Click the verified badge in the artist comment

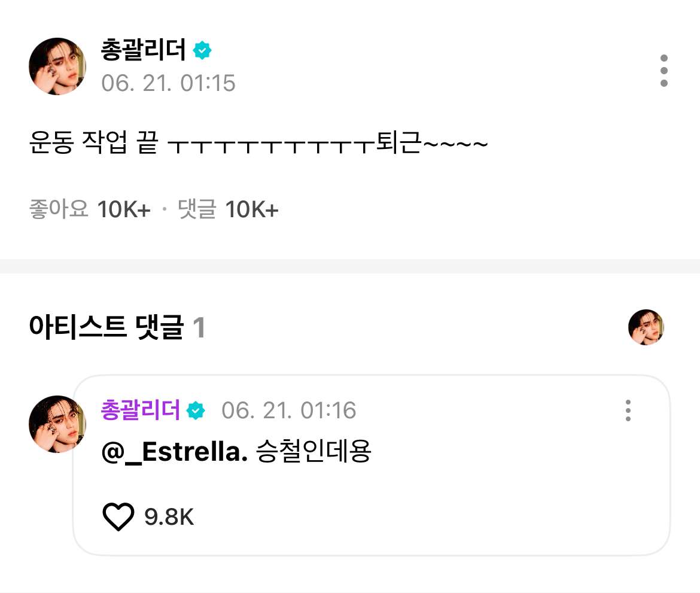(x=196, y=411)
